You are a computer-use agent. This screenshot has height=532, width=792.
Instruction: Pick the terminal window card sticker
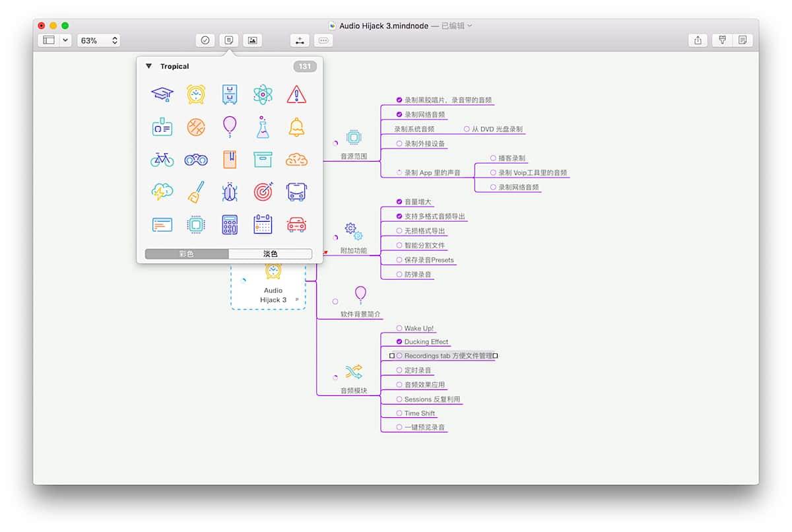pyautogui.click(x=162, y=224)
